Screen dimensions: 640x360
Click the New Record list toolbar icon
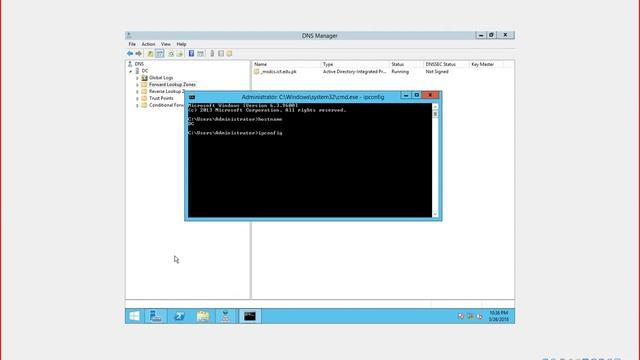tap(221, 53)
